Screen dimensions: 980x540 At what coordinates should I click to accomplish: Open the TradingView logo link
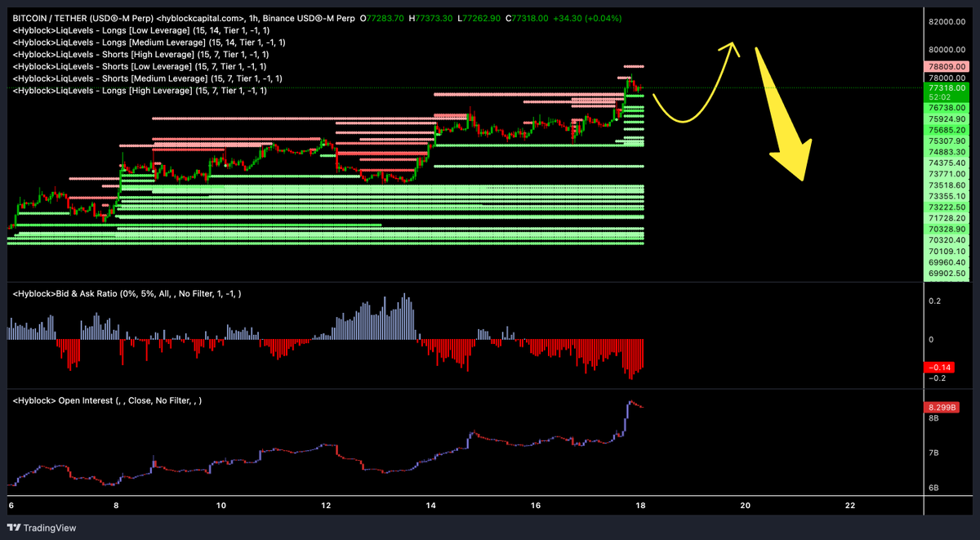pos(43,528)
